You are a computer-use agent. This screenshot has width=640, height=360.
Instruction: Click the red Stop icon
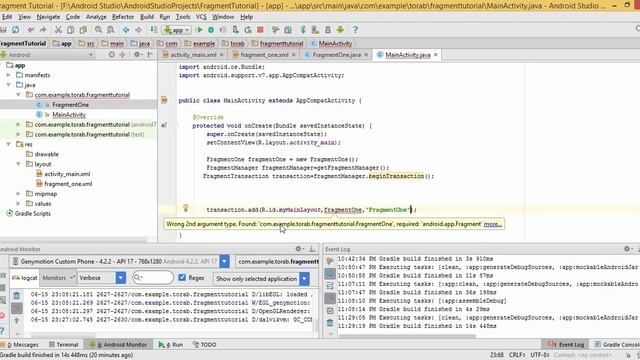coord(260,30)
